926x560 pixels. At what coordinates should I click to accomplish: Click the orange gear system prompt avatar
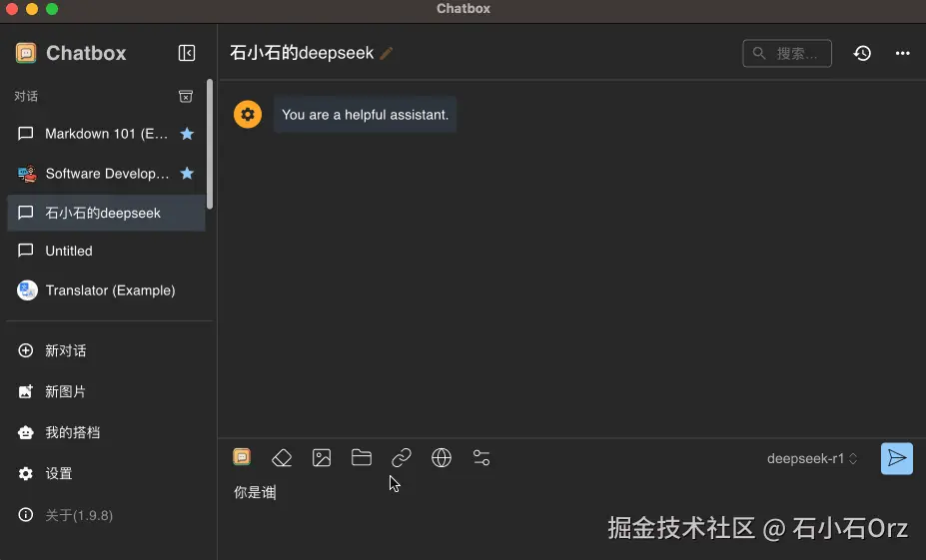point(248,115)
